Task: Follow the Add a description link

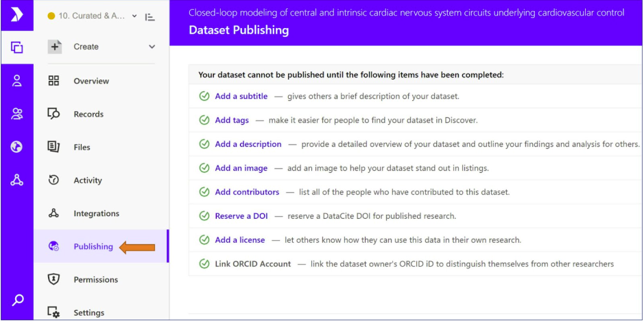Action: tap(248, 144)
